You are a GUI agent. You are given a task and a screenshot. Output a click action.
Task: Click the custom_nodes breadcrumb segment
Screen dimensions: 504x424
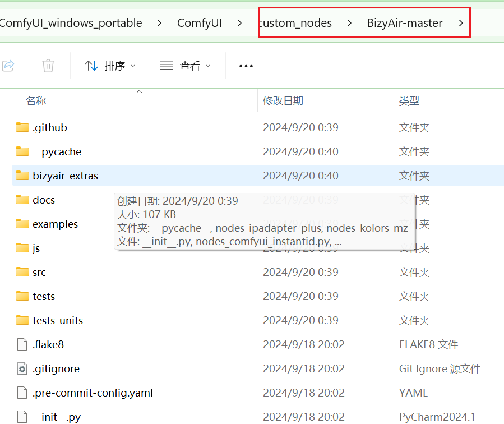[295, 23]
